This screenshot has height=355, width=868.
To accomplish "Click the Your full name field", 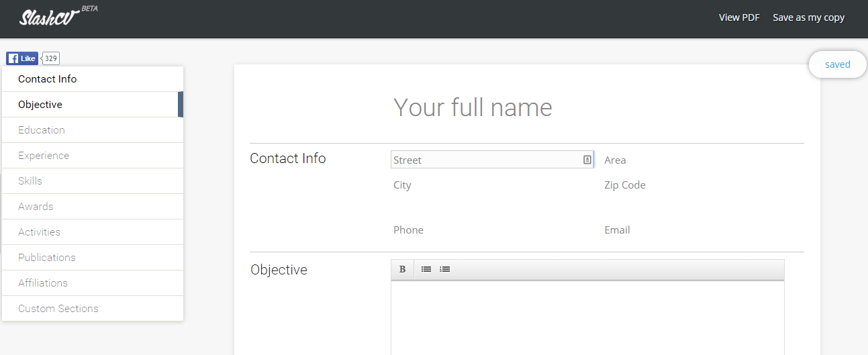I will (473, 107).
